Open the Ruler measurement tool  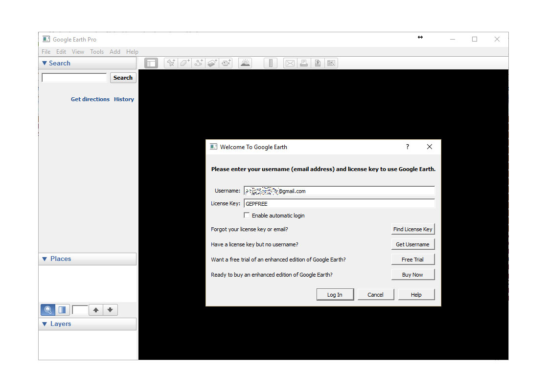(x=271, y=63)
